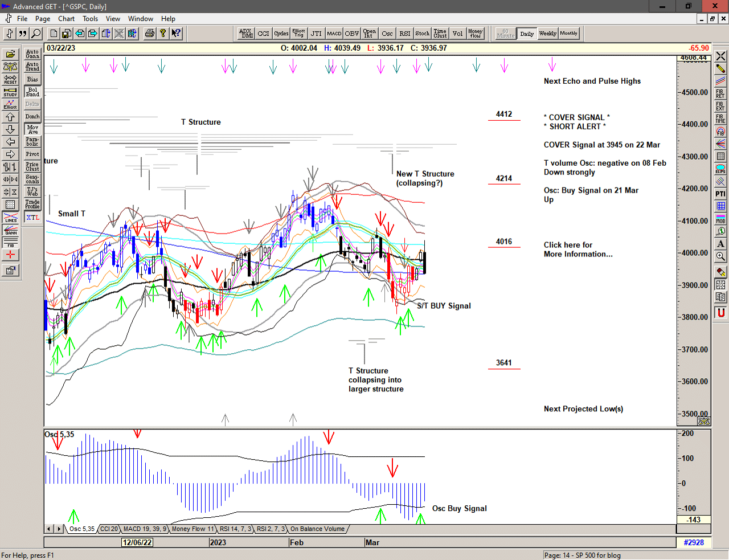Select the GANN angles tool
The width and height of the screenshot is (729, 560).
10,230
